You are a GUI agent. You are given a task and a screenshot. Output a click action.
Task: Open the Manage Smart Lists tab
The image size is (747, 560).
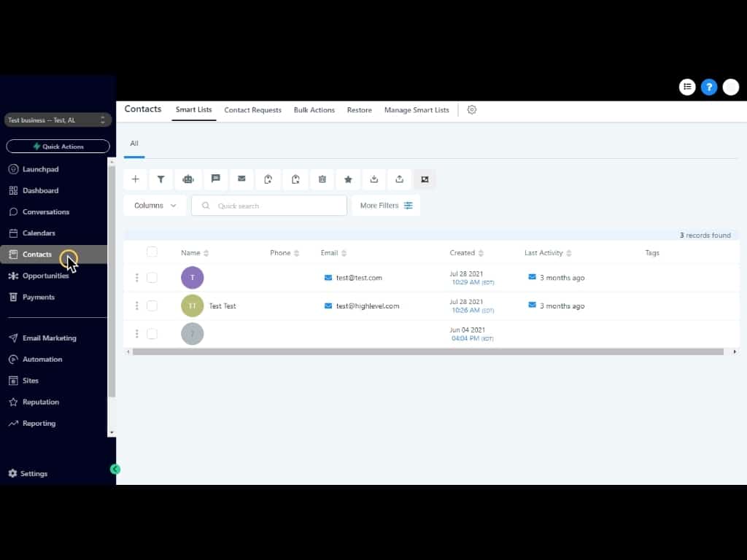(417, 110)
